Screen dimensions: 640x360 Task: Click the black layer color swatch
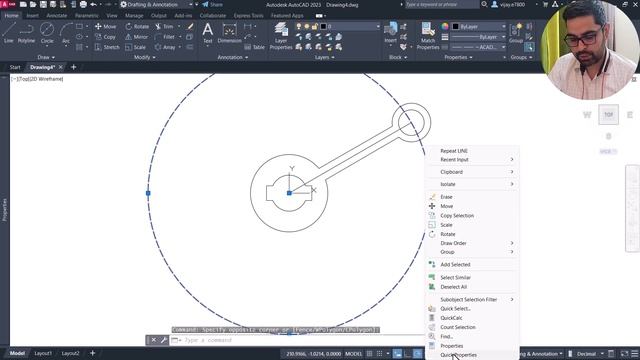323,27
